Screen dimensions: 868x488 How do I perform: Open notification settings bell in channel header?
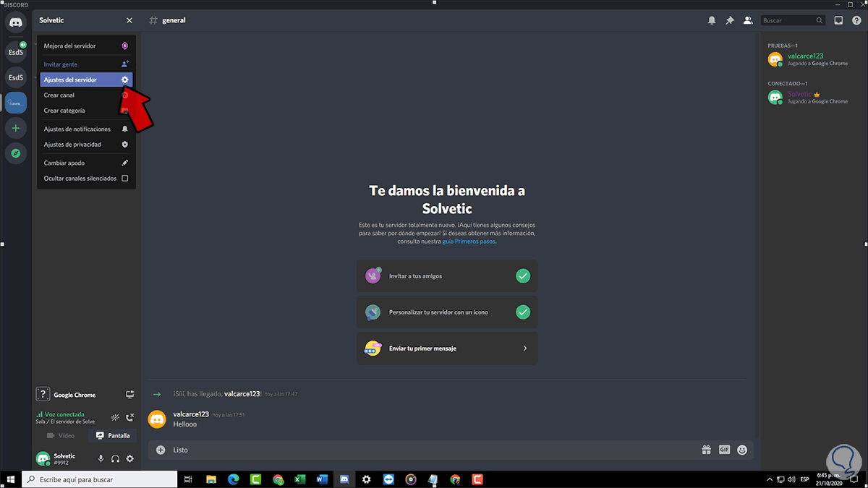click(712, 20)
